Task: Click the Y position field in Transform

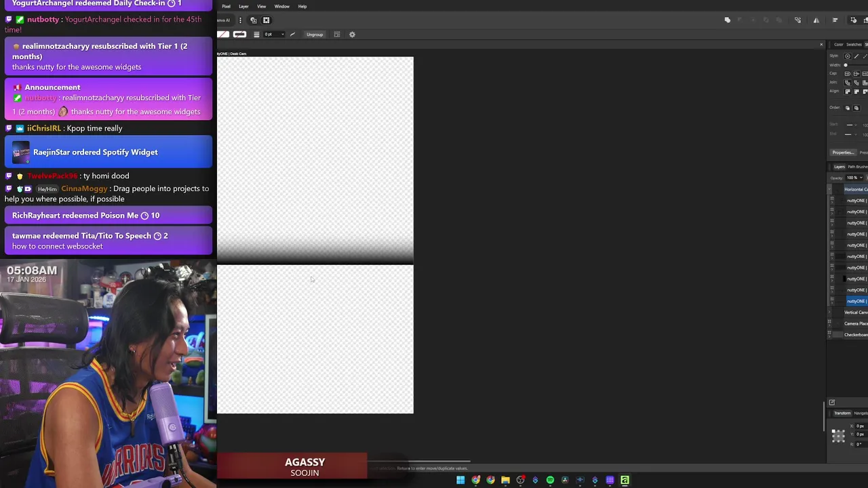Action: [860, 434]
